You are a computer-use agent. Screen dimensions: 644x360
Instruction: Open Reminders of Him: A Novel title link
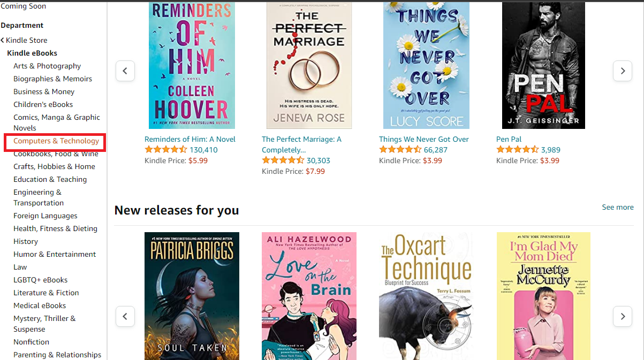click(190, 139)
